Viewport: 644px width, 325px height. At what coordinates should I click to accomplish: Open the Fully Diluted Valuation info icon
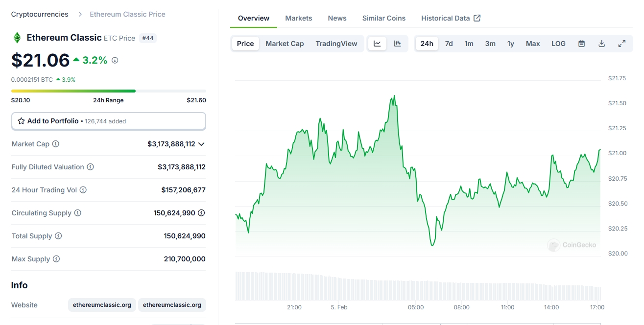click(90, 167)
